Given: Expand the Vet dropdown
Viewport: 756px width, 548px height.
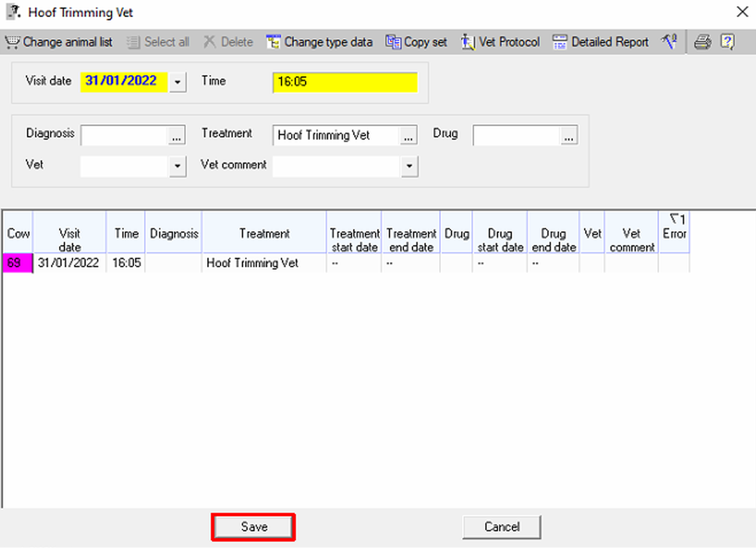Looking at the screenshot, I should click(178, 166).
